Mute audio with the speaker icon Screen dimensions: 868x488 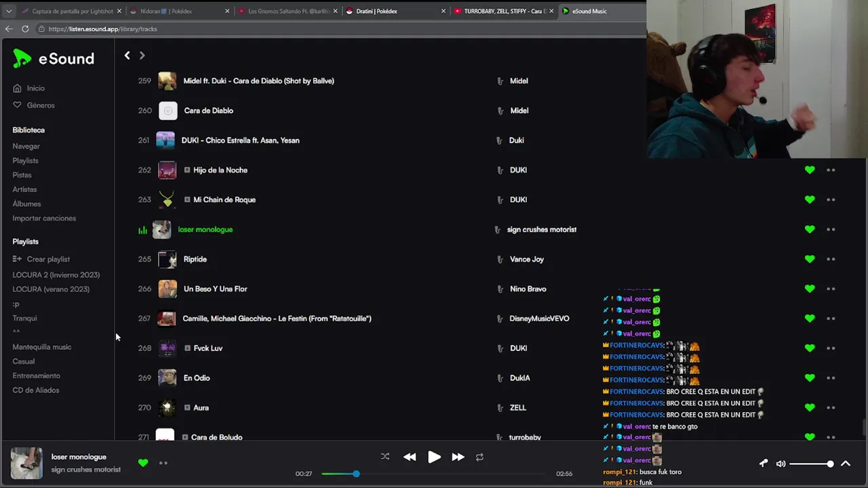[x=781, y=464]
